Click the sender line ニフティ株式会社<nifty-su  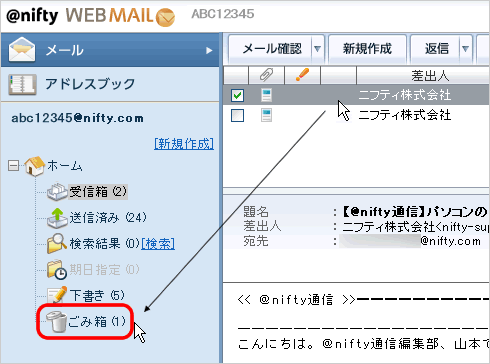[x=416, y=227]
